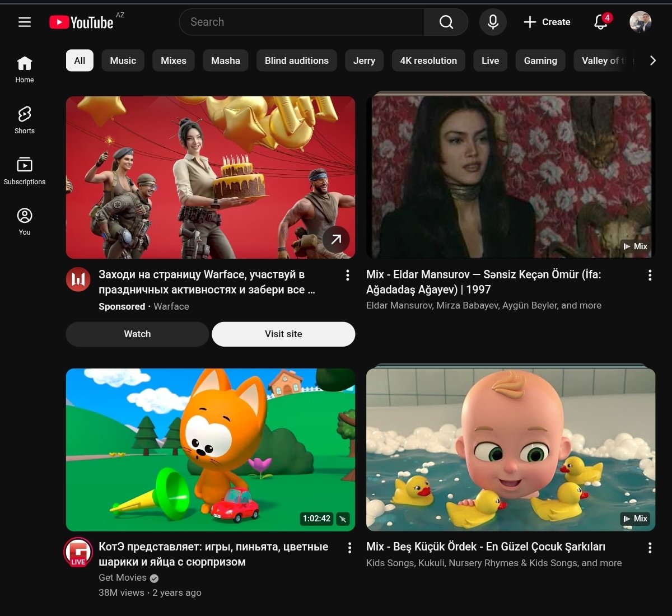Image resolution: width=672 pixels, height=616 pixels.
Task: Open Mix - Eldar Mansurov title link
Action: [x=484, y=282]
